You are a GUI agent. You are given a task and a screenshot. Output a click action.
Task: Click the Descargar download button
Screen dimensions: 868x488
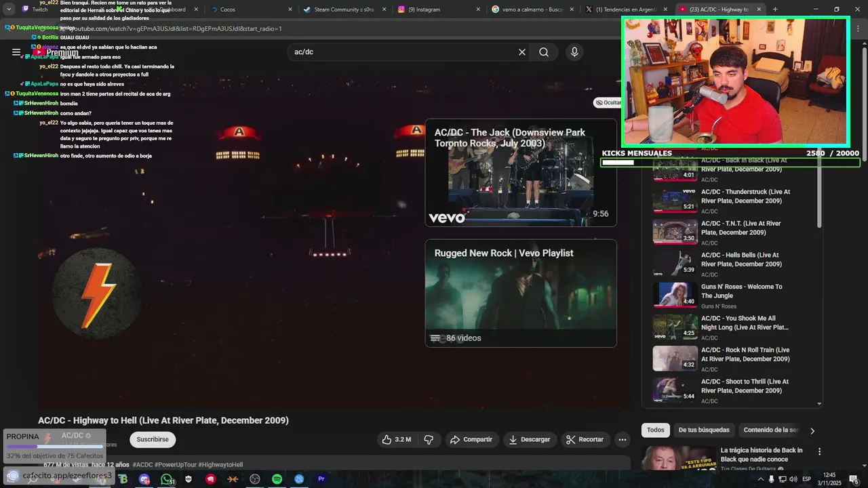[530, 439]
